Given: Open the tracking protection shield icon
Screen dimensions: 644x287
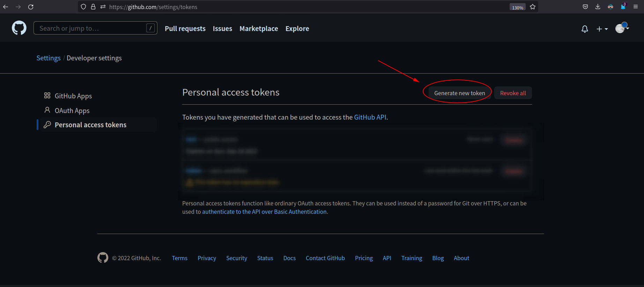Looking at the screenshot, I should [83, 7].
